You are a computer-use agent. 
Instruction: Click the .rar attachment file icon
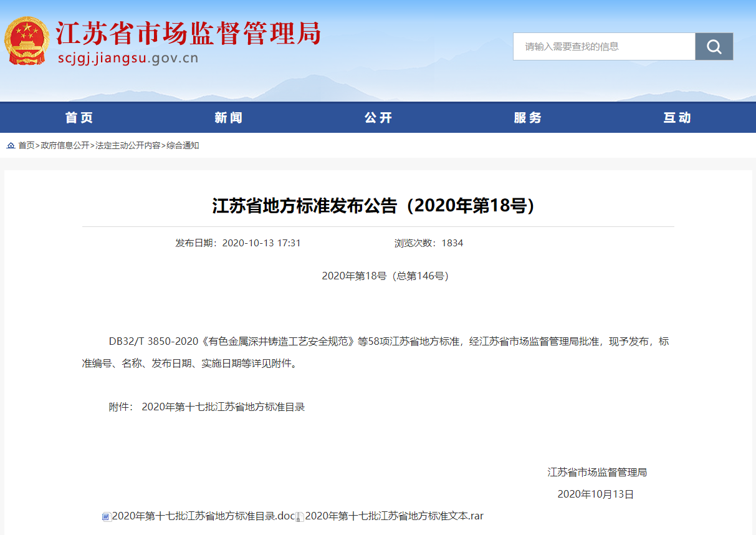coord(300,516)
